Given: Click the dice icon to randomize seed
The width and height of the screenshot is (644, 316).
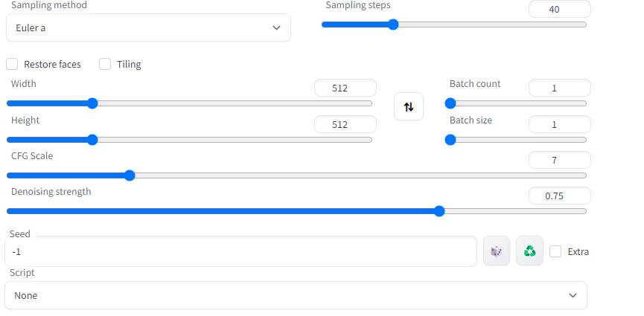Looking at the screenshot, I should coord(496,251).
